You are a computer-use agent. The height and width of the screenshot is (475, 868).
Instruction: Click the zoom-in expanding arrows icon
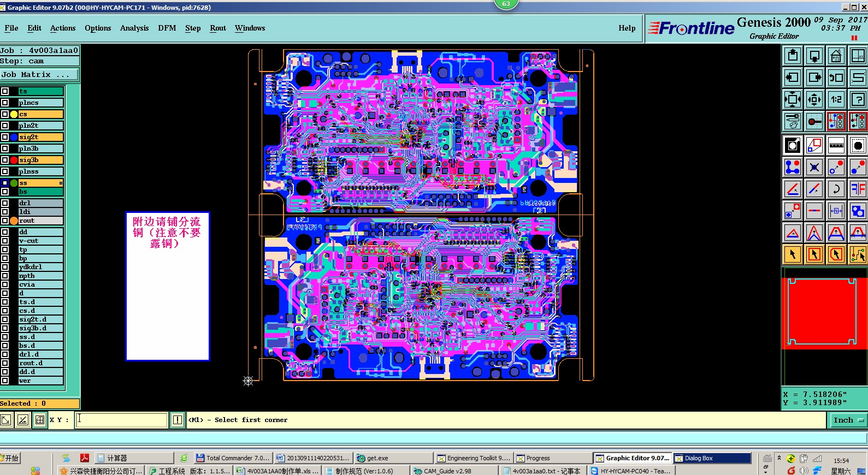pos(793,99)
